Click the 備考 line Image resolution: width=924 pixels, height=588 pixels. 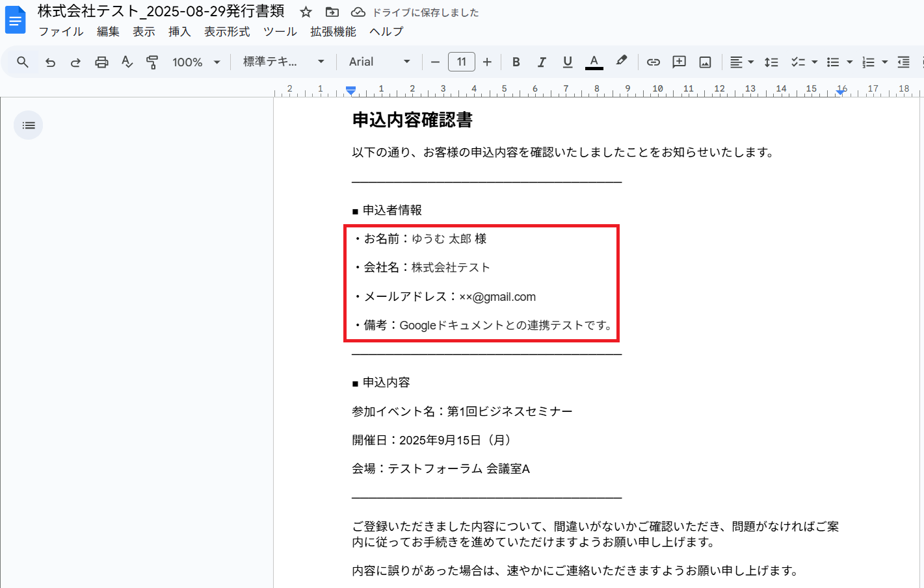point(484,326)
